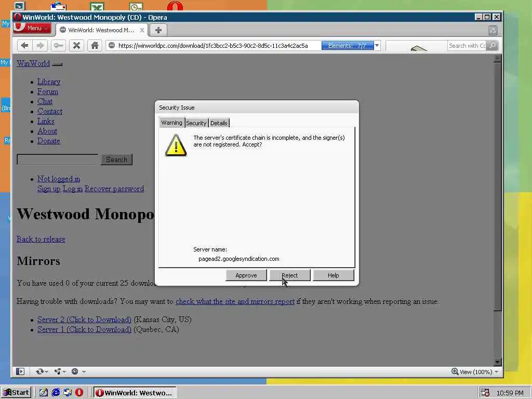
Task: Download from Server 2 (Kansas City)
Action: tap(84, 320)
